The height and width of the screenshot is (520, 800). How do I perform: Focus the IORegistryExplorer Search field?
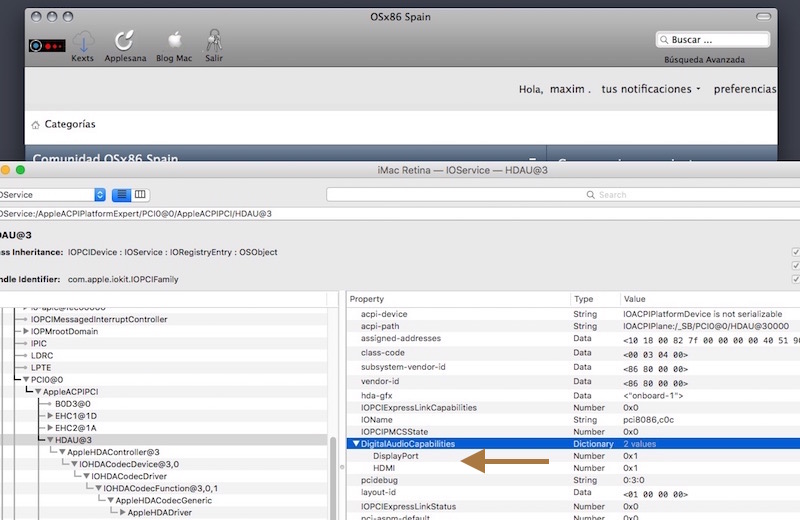563,194
